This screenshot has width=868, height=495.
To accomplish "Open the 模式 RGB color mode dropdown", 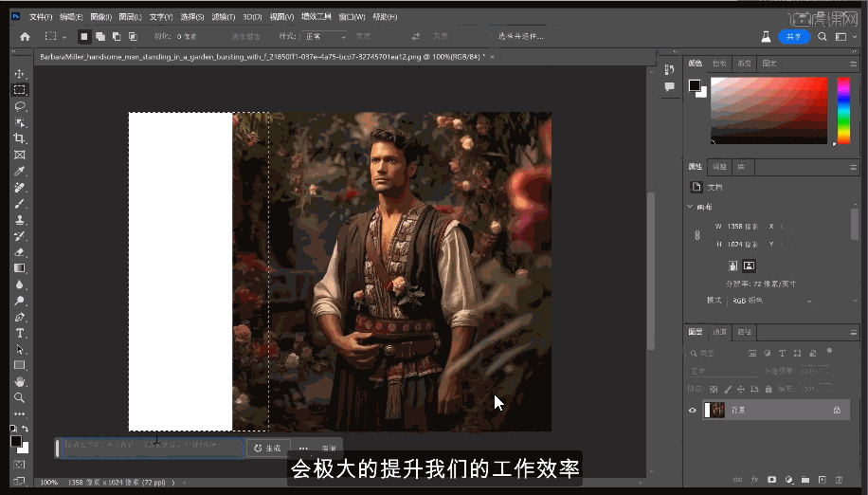I will [x=771, y=301].
